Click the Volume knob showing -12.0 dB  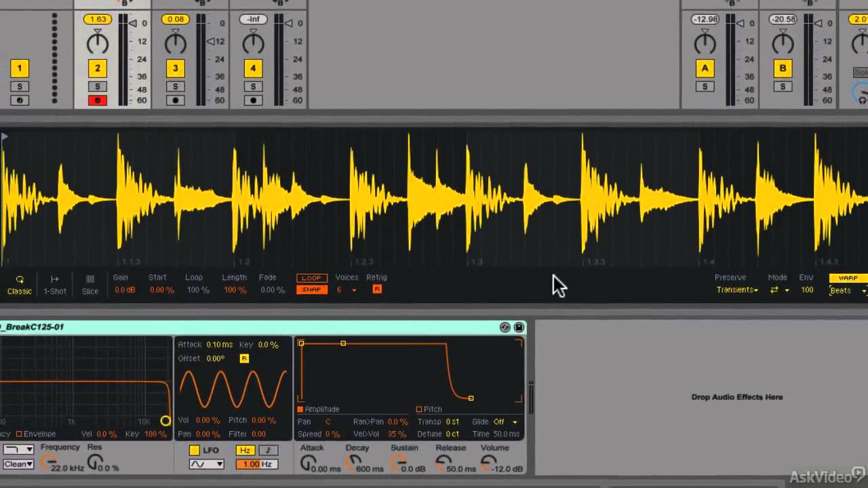pos(488,462)
